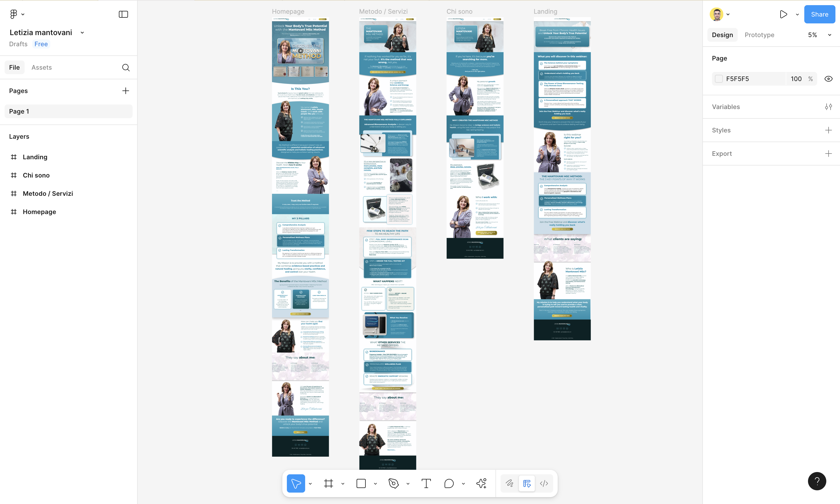This screenshot has height=504, width=840.
Task: Switch to Draw mode in the toolbar
Action: click(x=509, y=483)
